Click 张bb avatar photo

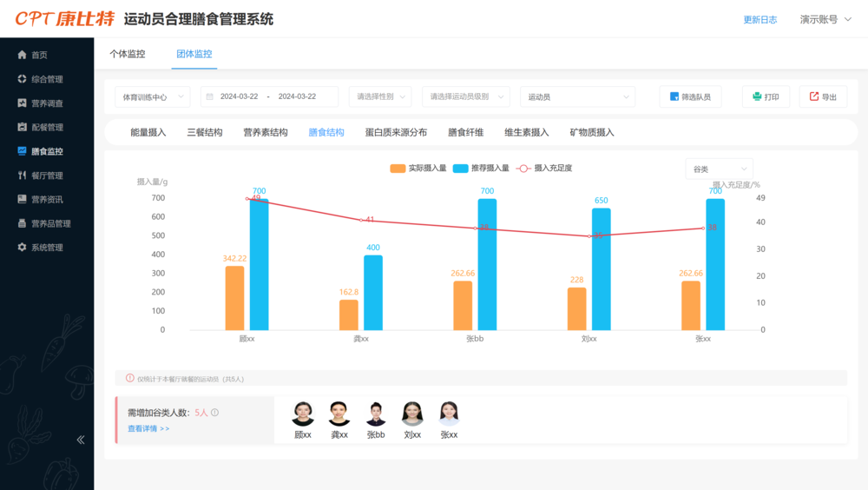(x=376, y=414)
